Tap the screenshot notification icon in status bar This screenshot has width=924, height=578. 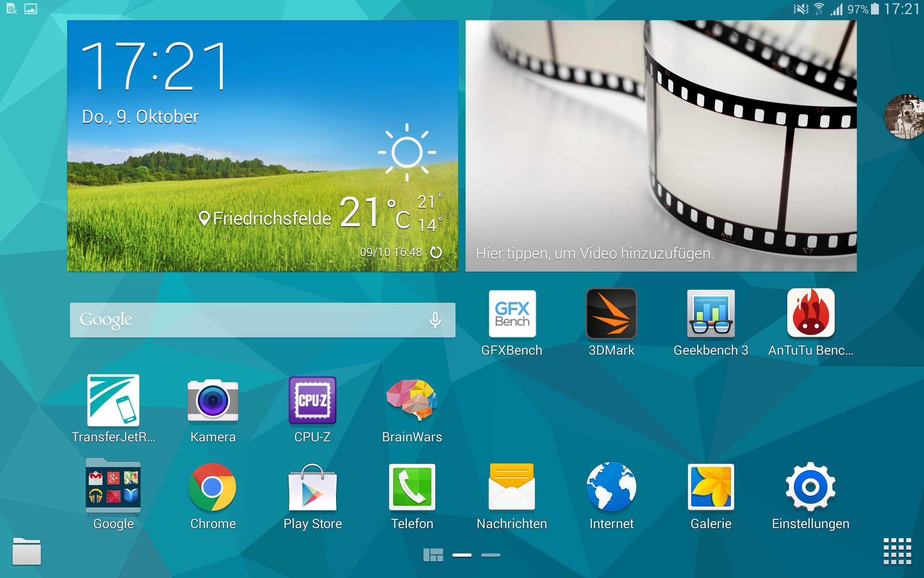pyautogui.click(x=31, y=9)
